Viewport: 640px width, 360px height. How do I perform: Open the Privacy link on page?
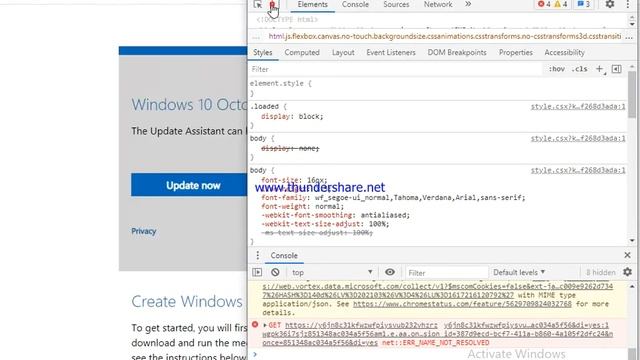pyautogui.click(x=144, y=231)
